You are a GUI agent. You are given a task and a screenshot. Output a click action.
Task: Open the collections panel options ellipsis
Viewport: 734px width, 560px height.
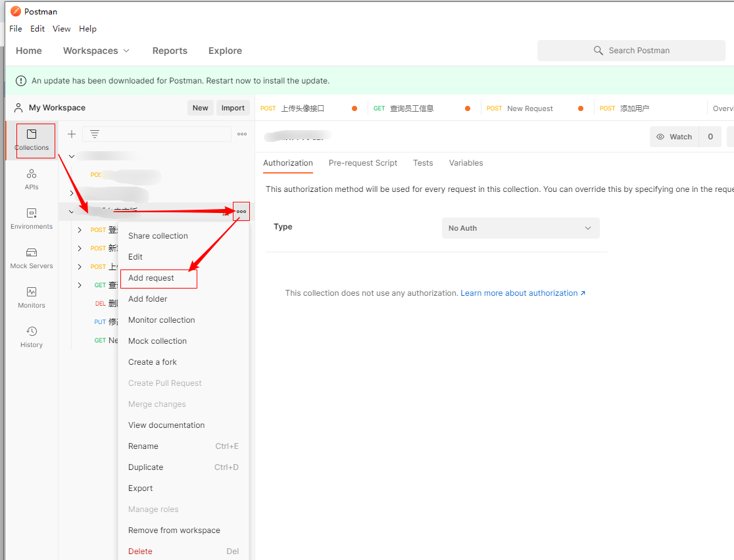coord(242,134)
